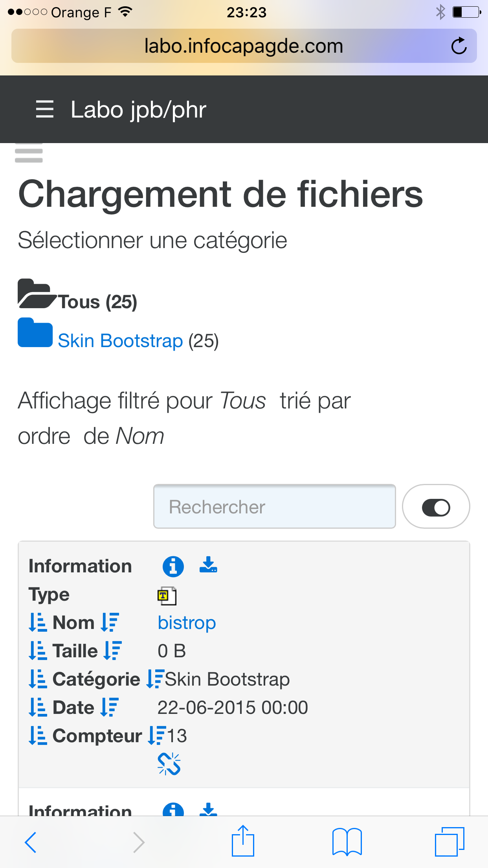Open Safari bookmarks
This screenshot has width=488, height=868.
coord(347,842)
